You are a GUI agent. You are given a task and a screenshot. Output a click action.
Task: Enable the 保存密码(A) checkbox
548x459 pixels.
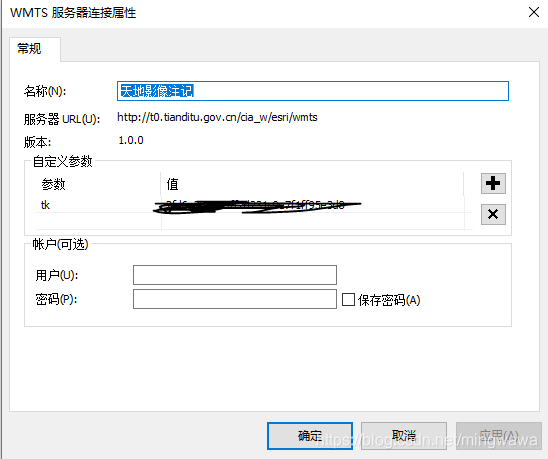coord(348,300)
